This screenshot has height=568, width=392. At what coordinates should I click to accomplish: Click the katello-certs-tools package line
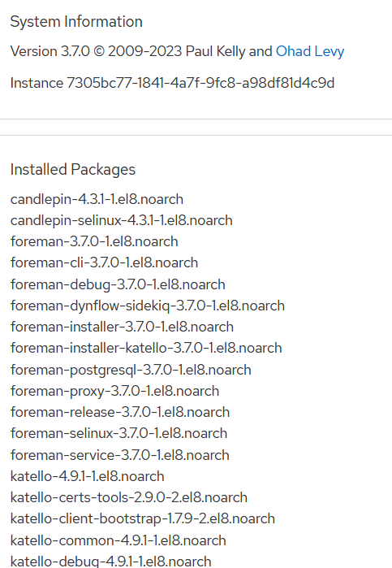pyautogui.click(x=129, y=497)
